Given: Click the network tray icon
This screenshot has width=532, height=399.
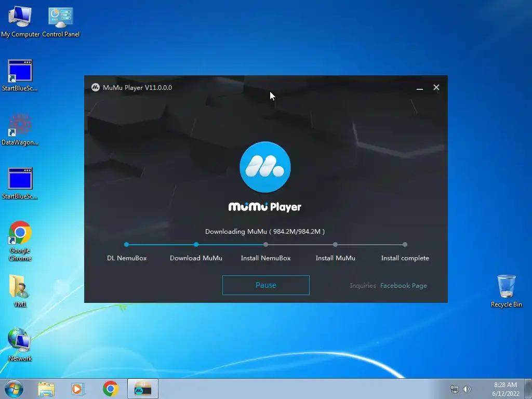Looking at the screenshot, I should pyautogui.click(x=454, y=389).
